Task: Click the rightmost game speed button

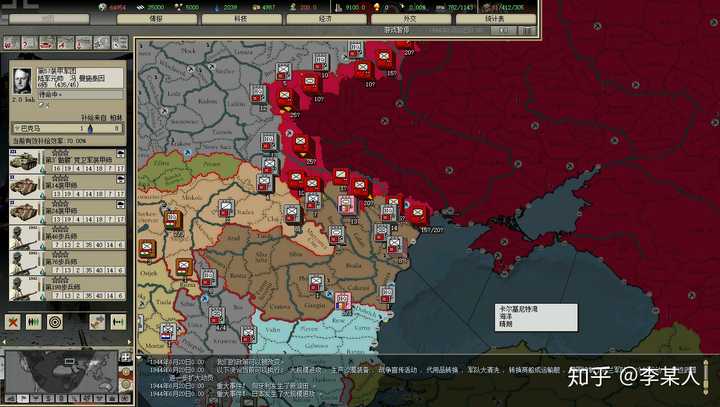Action: coord(527,30)
